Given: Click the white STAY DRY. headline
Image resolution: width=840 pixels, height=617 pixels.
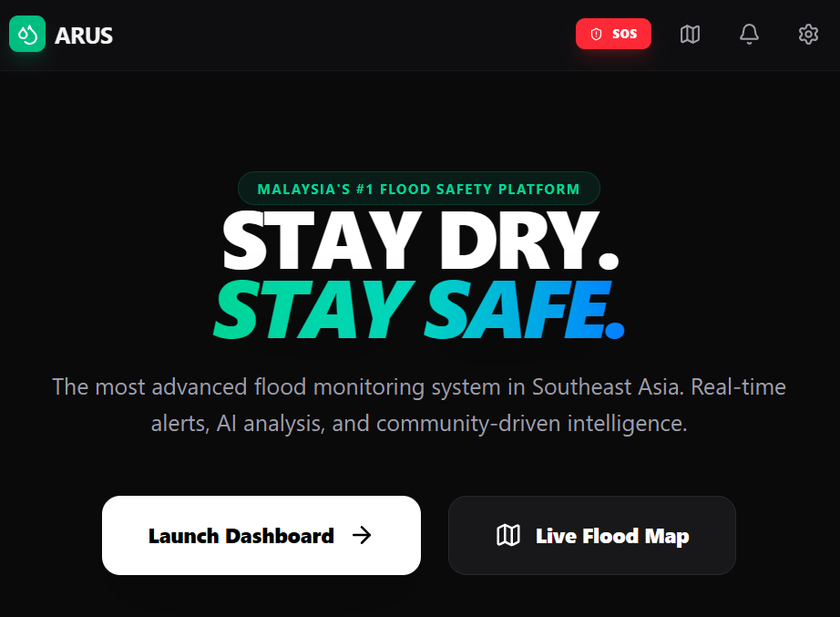Looking at the screenshot, I should (421, 242).
